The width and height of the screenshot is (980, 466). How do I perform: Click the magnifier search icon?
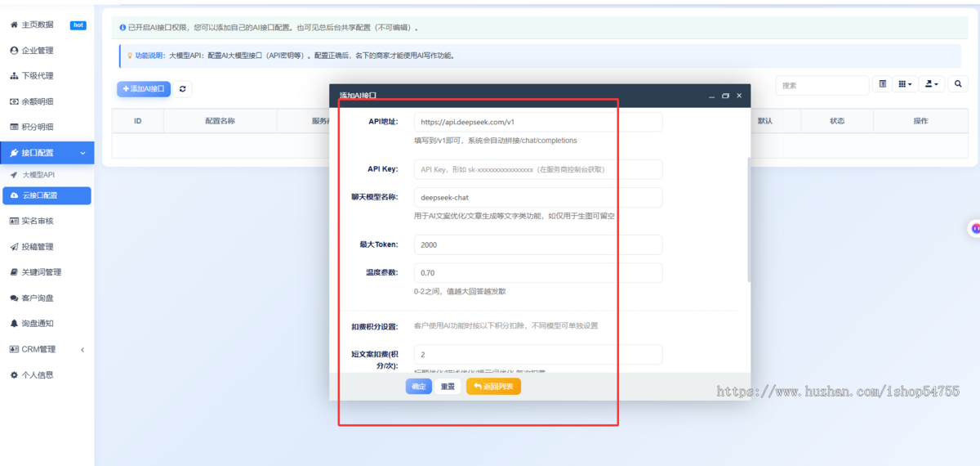click(x=958, y=84)
